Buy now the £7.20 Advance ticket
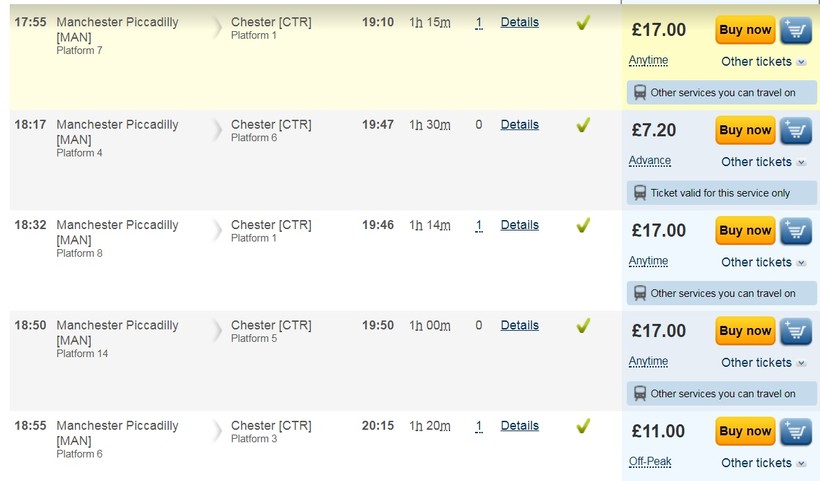This screenshot has height=481, width=820. (745, 130)
